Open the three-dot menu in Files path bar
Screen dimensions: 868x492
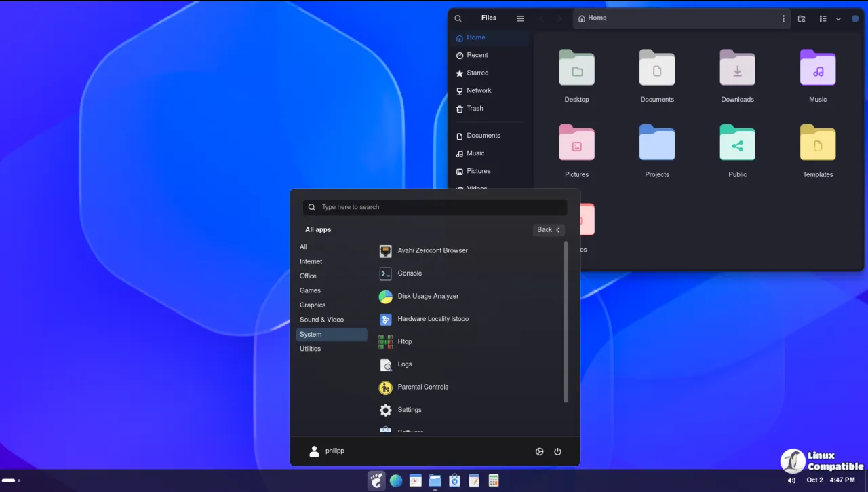784,19
